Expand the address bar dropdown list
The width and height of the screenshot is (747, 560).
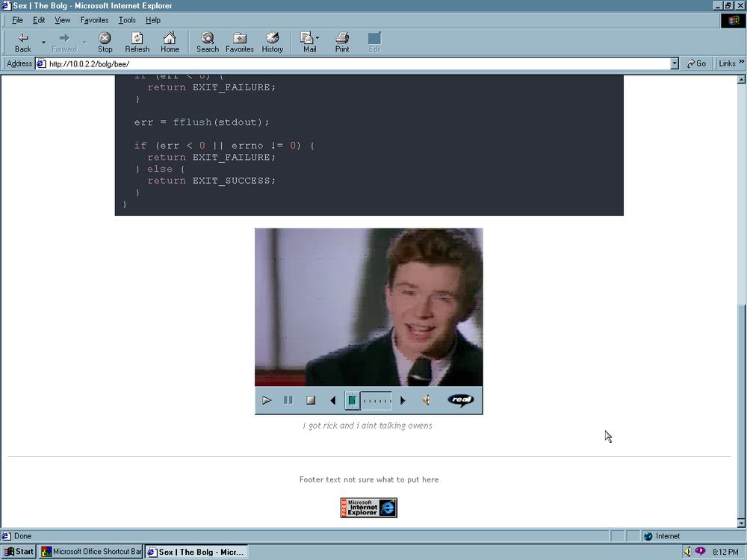[674, 63]
